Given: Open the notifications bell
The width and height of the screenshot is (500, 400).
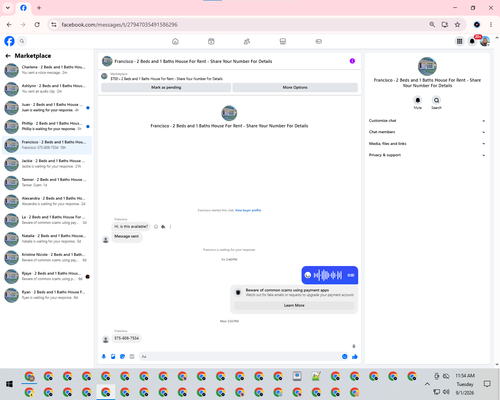Looking at the screenshot, I should pyautogui.click(x=472, y=41).
